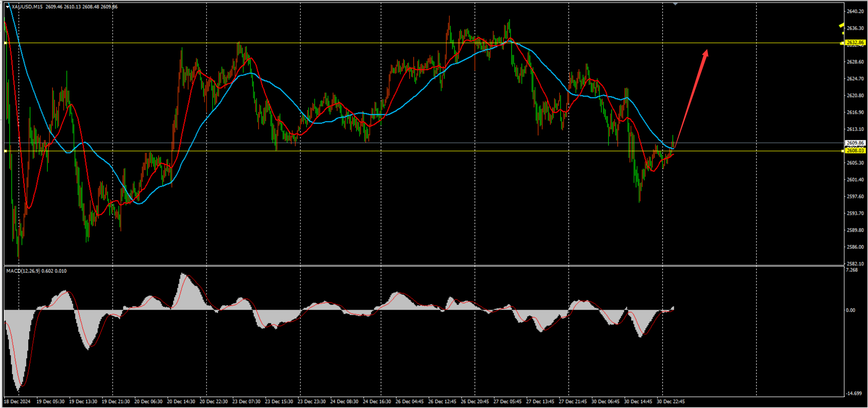This screenshot has height=408, width=868.
Task: Select the left handle of the 2608.03 line
Action: 6,151
